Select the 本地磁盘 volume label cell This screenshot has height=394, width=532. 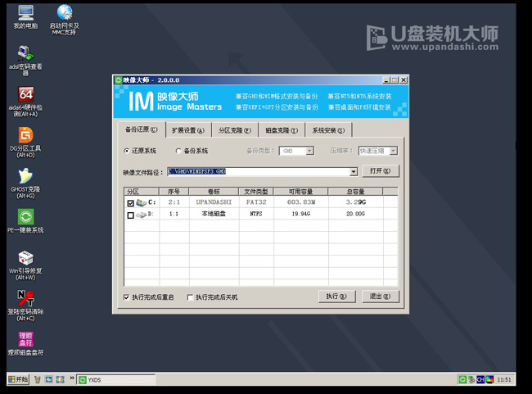(x=214, y=214)
